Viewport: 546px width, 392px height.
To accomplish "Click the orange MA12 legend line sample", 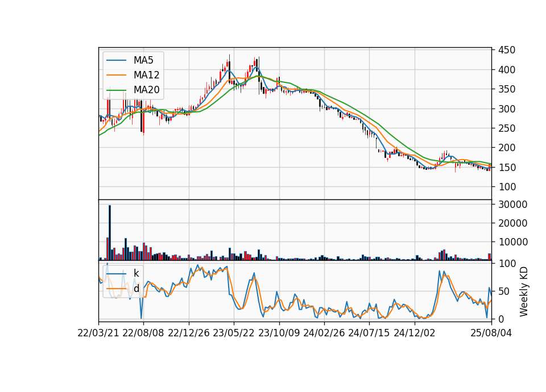I will pos(116,75).
